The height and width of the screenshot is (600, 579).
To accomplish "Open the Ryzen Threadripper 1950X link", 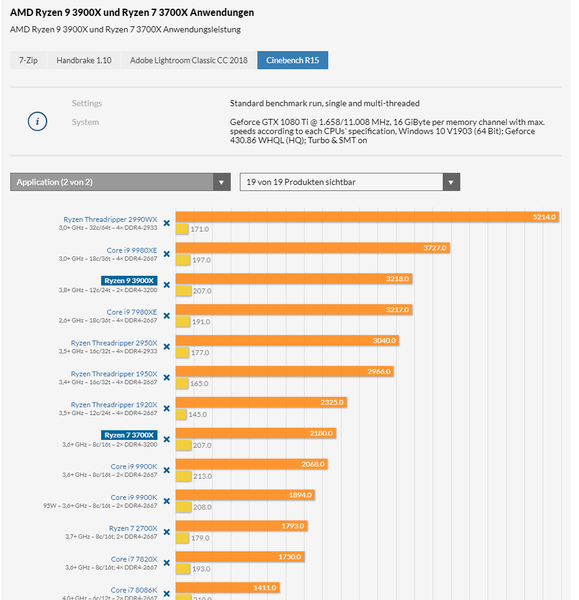I will 114,374.
